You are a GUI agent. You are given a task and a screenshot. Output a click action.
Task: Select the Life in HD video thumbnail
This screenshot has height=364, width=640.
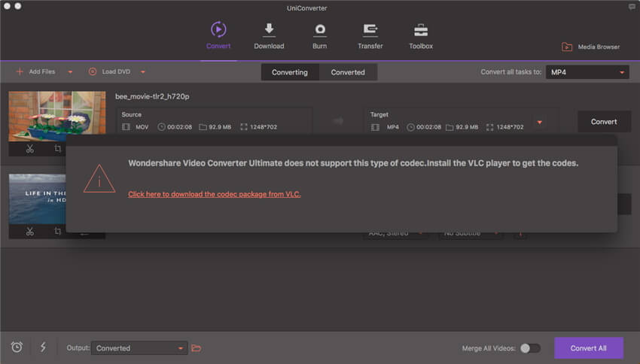click(x=37, y=199)
